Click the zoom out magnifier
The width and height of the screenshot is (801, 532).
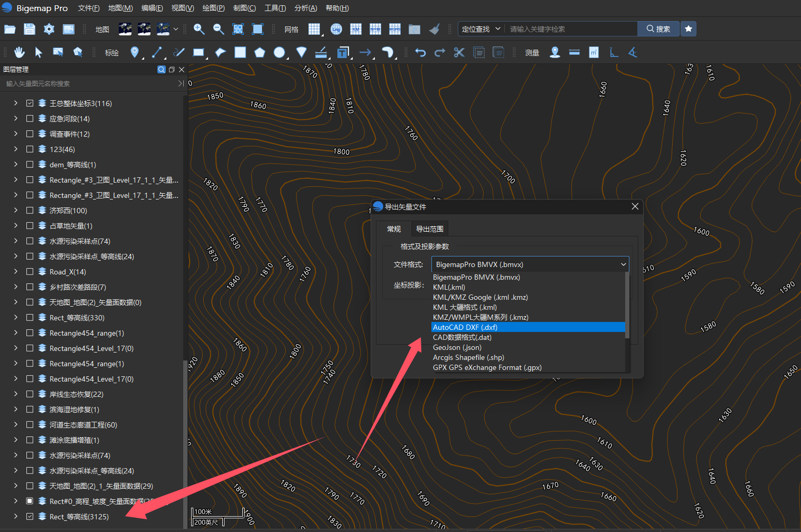point(219,29)
